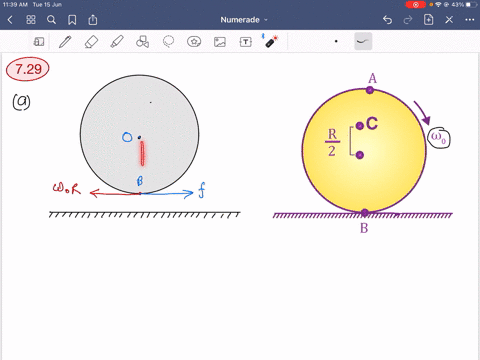Open the thumbnail grid view

coord(31,20)
